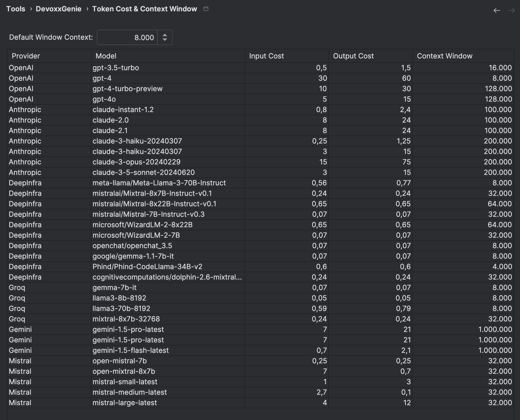
Task: Increase Default Window Context with the up arrow
Action: 165,35
